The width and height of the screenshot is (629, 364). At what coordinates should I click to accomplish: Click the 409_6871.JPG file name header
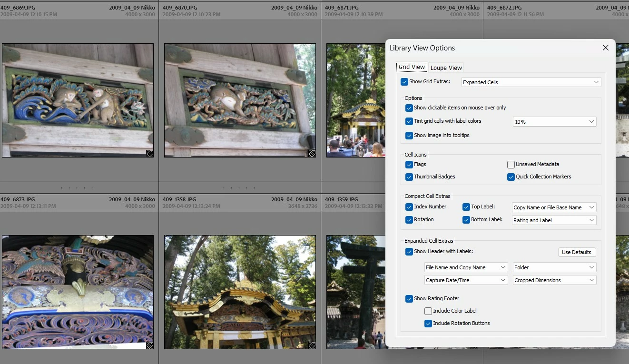(342, 8)
